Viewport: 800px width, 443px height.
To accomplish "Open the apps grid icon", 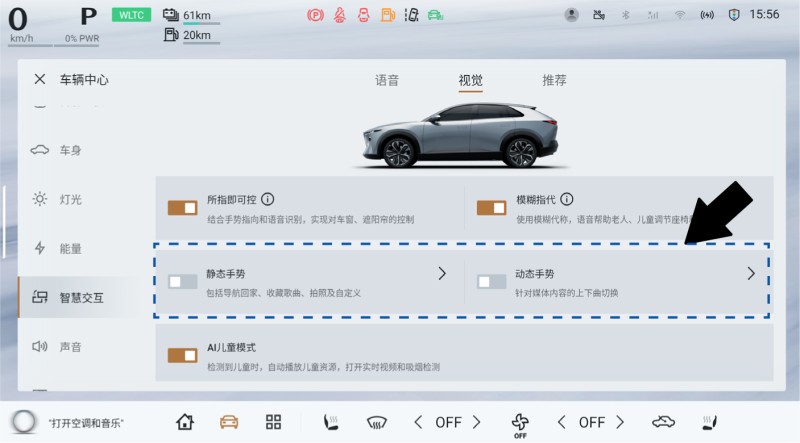I will click(273, 422).
